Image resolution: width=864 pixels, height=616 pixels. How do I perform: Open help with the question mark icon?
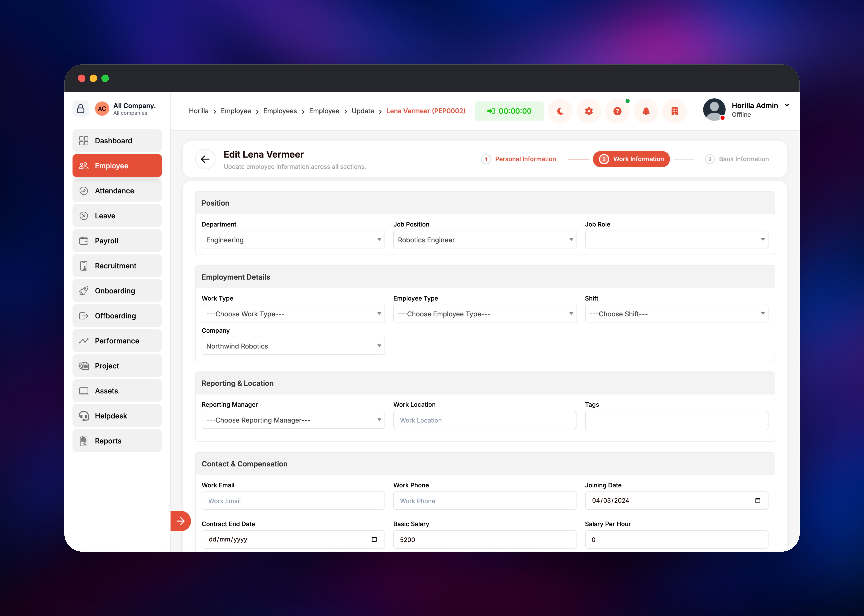coord(617,111)
